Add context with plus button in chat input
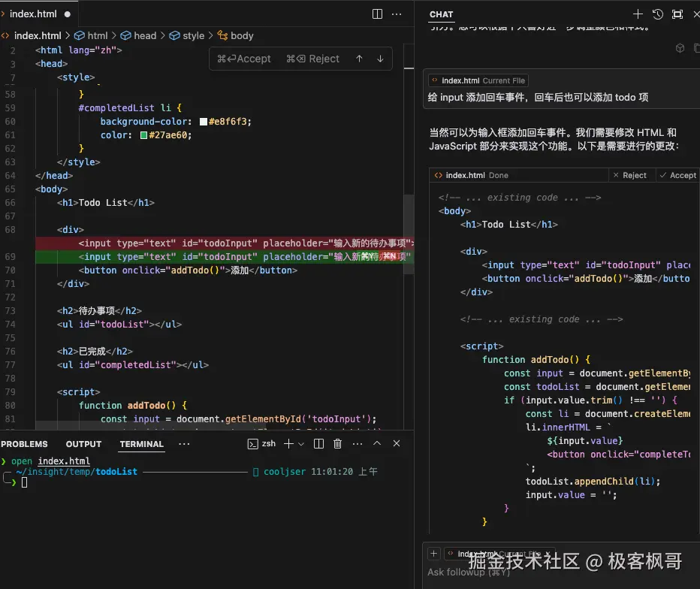Screen dimensions: 700x589 [x=433, y=554]
